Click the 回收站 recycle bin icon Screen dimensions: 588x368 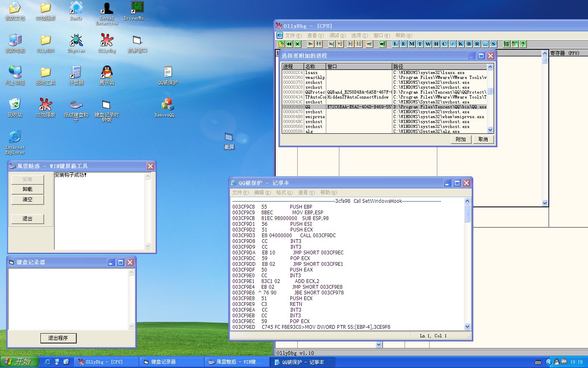[15, 108]
